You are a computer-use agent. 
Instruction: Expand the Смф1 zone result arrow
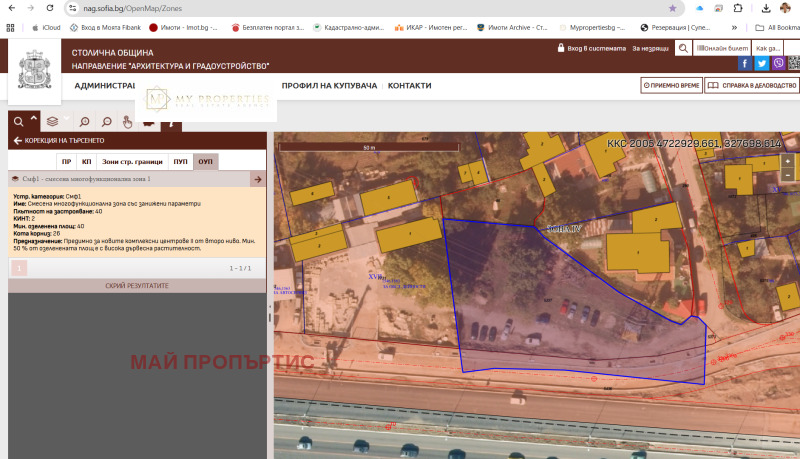257,179
